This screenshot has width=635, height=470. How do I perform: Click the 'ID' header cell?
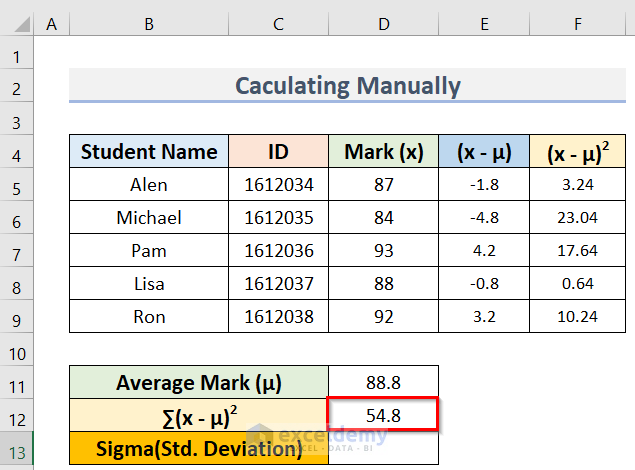[279, 151]
